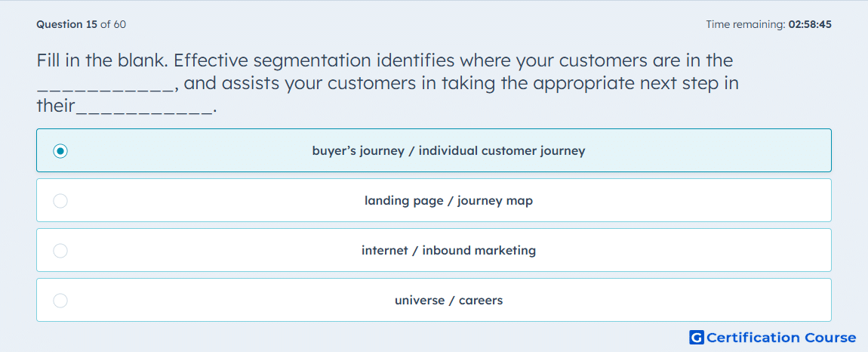Viewport: 868px width, 352px height.
Task: Click the 'of 60' question total
Action: coord(113,24)
